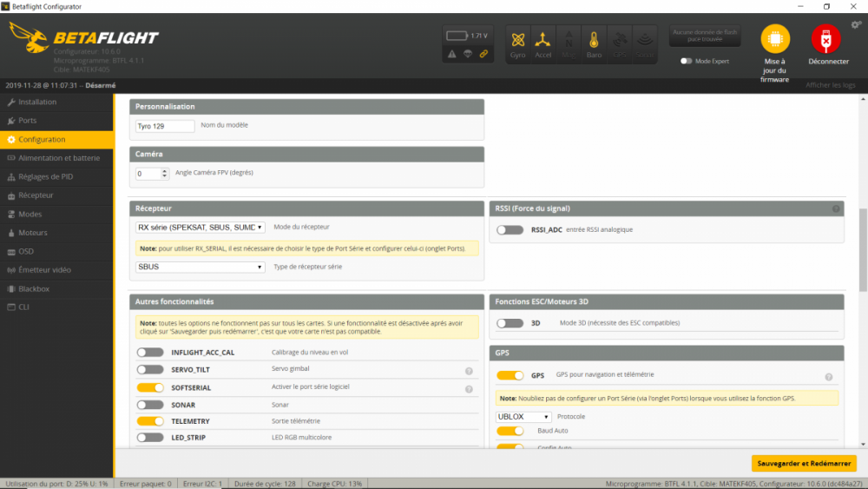
Task: Click the Mag sensor icon
Action: (x=569, y=44)
